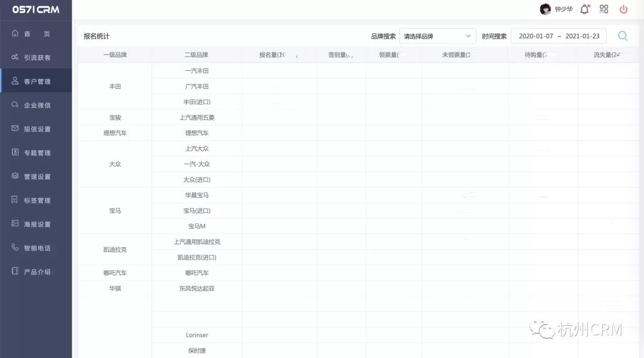Click the 钟少华 username
644x358 pixels.
pyautogui.click(x=563, y=9)
